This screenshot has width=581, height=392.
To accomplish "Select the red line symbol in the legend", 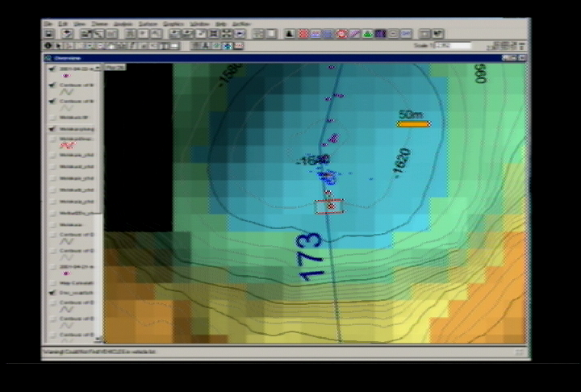I will pyautogui.click(x=68, y=145).
